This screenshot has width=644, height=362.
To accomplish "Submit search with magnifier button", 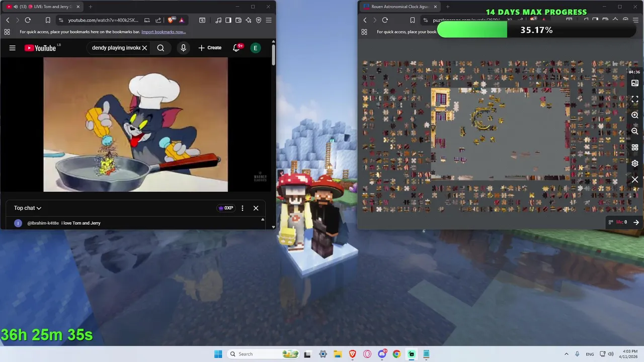I will (160, 48).
